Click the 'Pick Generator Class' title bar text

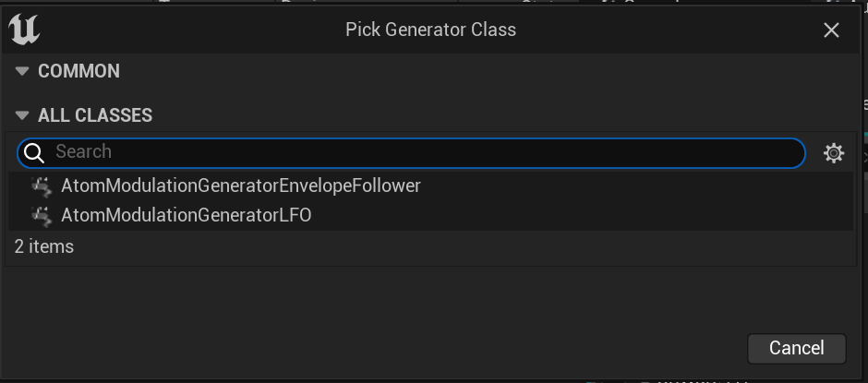(x=430, y=30)
